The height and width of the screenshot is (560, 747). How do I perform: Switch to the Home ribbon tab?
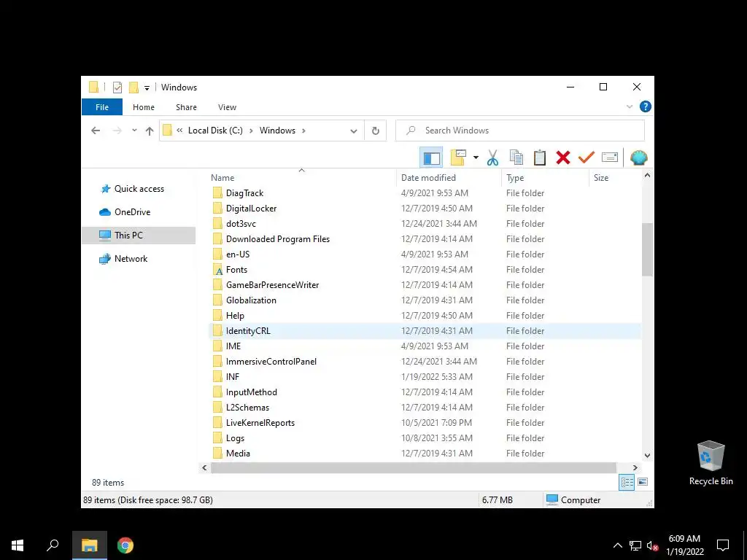click(144, 107)
